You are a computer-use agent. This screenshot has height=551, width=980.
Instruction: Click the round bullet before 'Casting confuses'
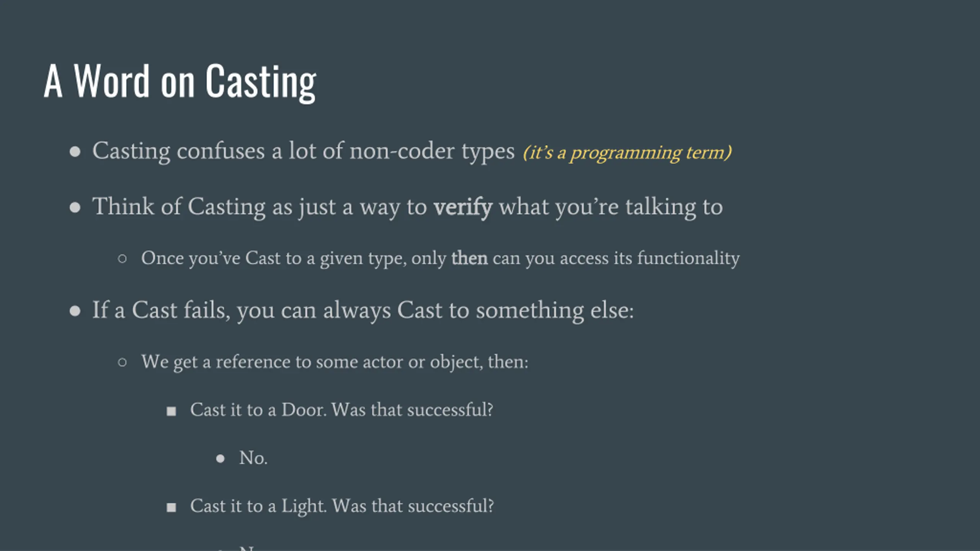point(75,152)
